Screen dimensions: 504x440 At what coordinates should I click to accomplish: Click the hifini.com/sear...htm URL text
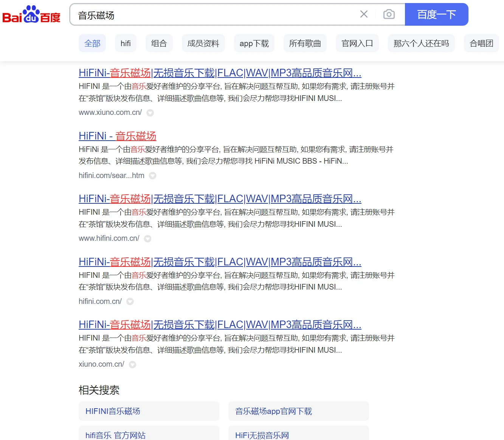[112, 175]
